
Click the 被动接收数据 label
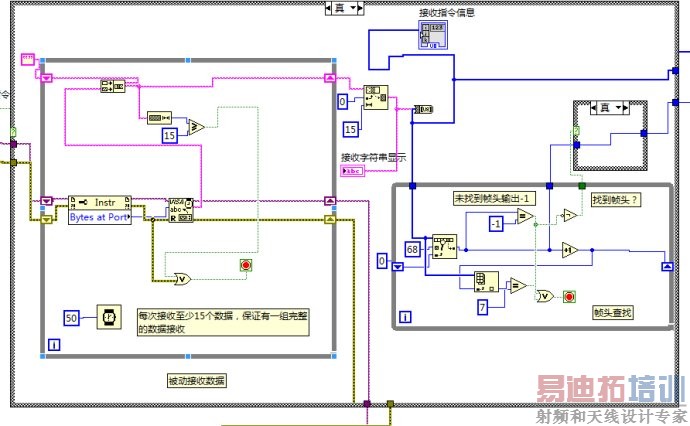(196, 381)
